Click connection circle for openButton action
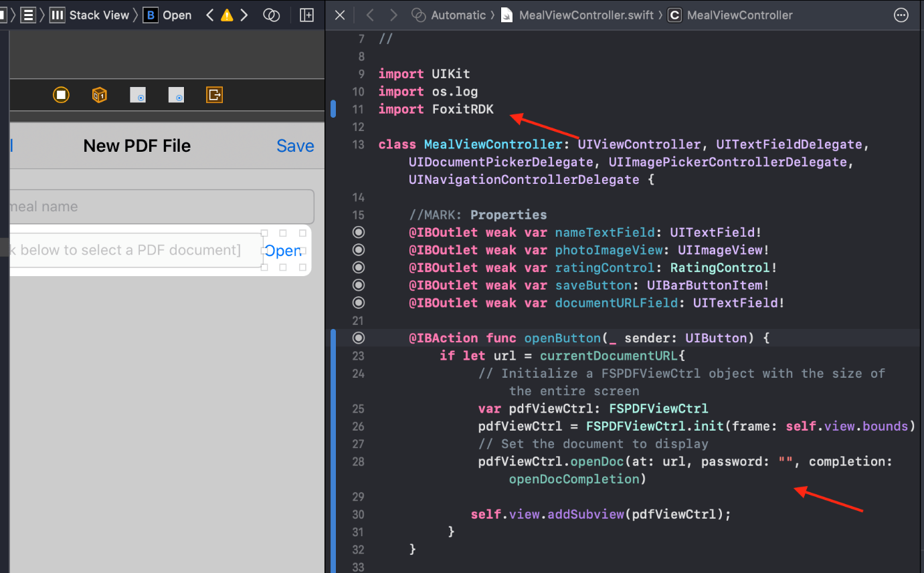The height and width of the screenshot is (573, 924). point(359,338)
